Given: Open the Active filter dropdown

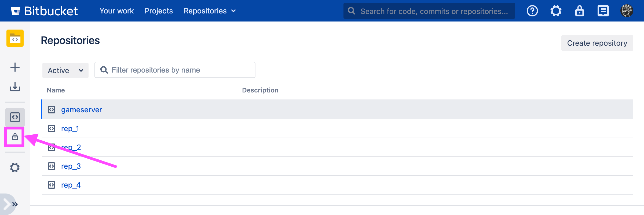Looking at the screenshot, I should 65,70.
